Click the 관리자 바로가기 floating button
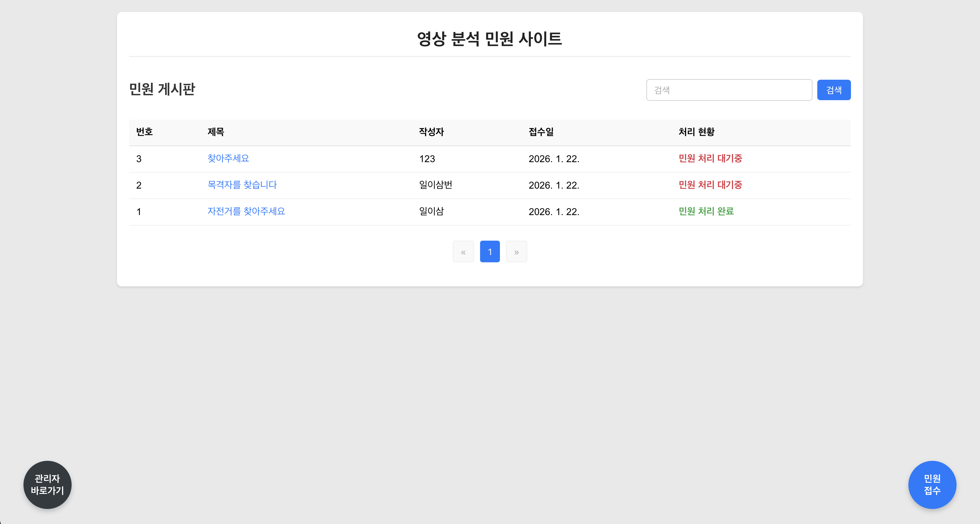This screenshot has height=524, width=980. [47, 485]
